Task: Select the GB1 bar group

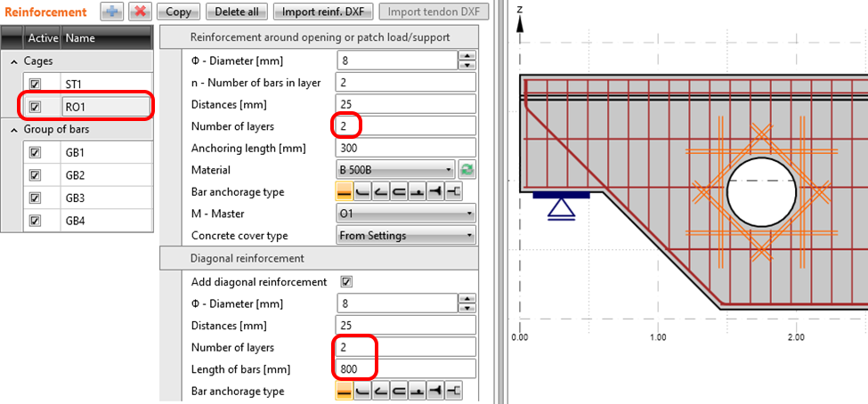Action: [86, 153]
